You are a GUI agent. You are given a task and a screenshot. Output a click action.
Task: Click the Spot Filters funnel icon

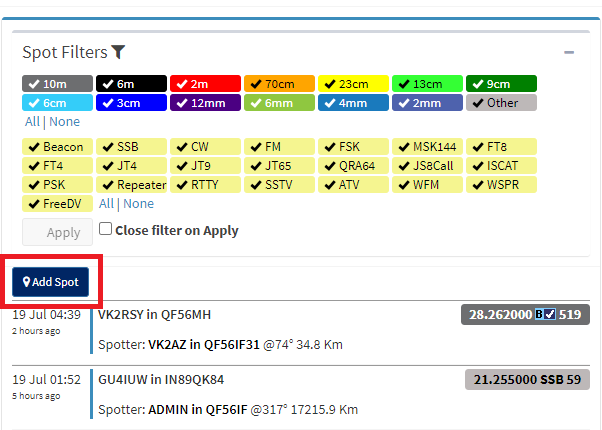pos(118,52)
